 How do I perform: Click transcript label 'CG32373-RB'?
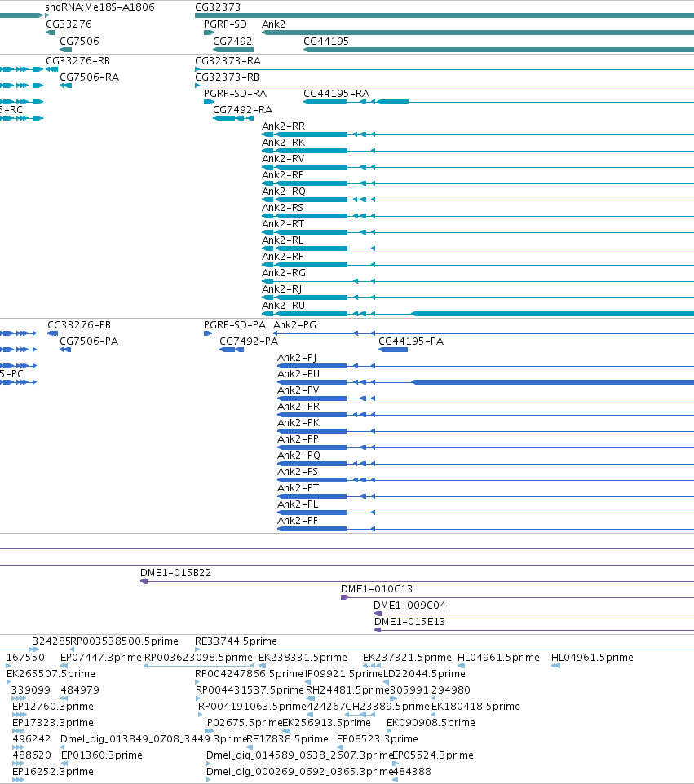(228, 77)
